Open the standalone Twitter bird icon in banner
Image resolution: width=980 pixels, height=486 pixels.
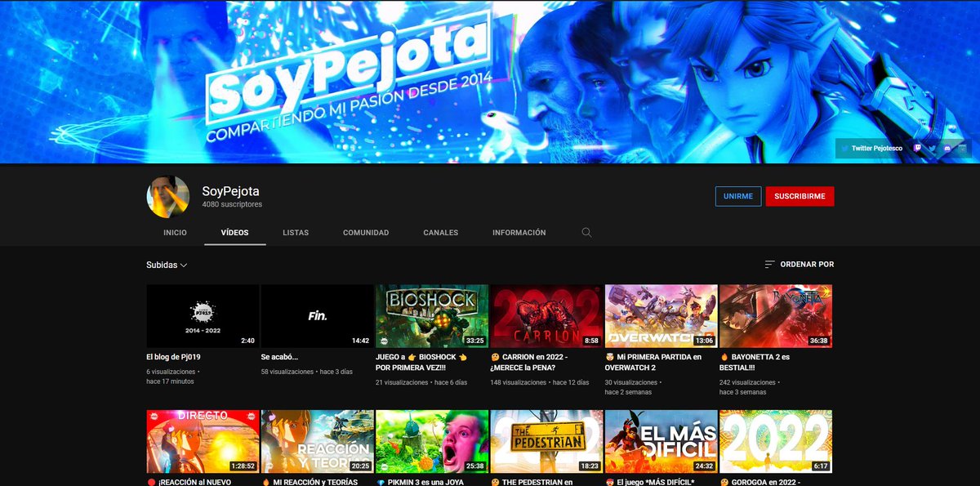933,149
